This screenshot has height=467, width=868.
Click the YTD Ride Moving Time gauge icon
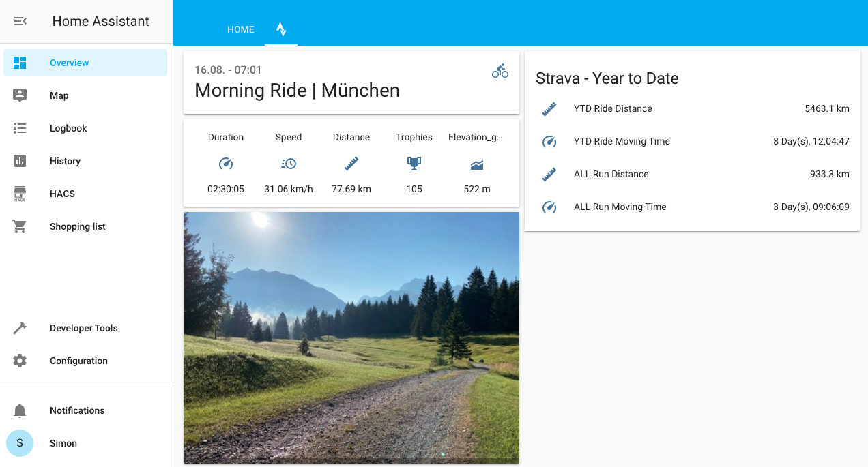tap(549, 141)
